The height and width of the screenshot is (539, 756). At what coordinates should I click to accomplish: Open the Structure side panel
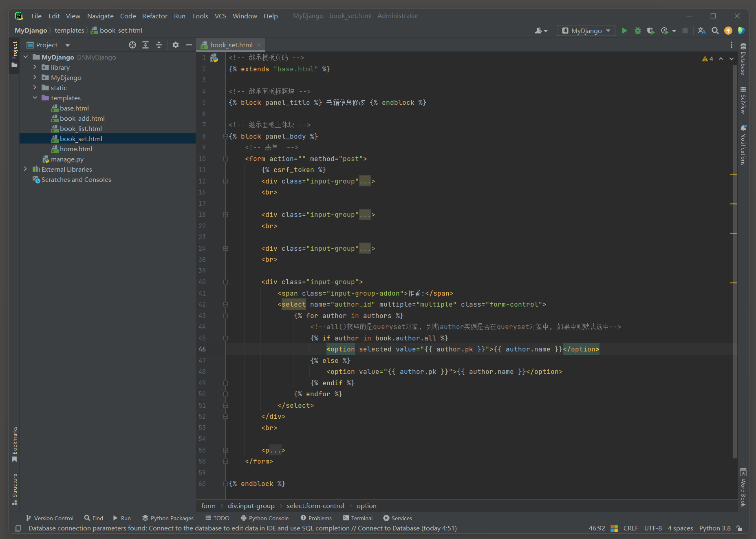[15, 489]
